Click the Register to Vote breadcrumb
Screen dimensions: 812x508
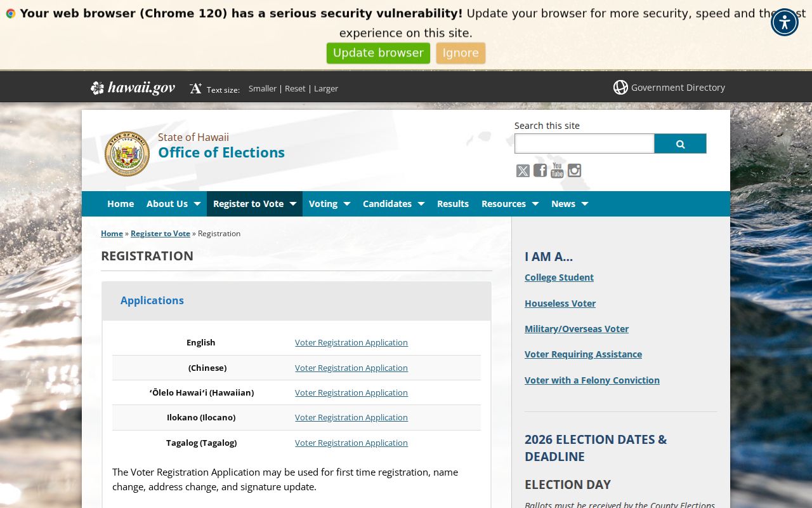point(160,234)
